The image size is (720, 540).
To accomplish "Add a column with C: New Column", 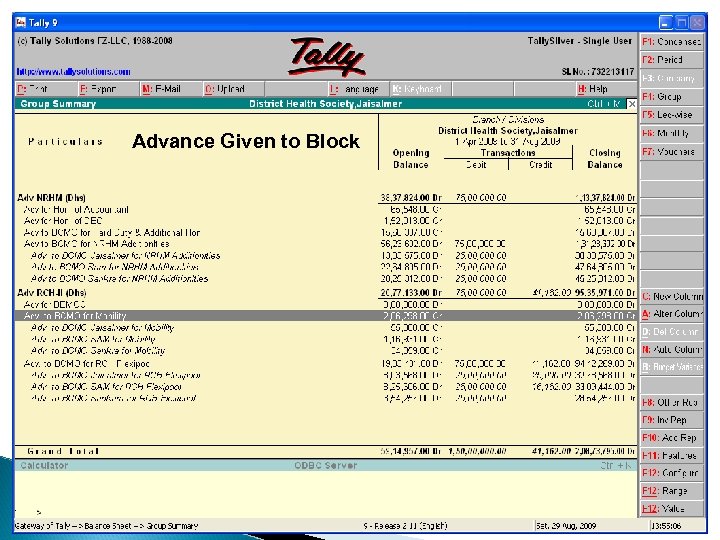I will click(x=671, y=297).
